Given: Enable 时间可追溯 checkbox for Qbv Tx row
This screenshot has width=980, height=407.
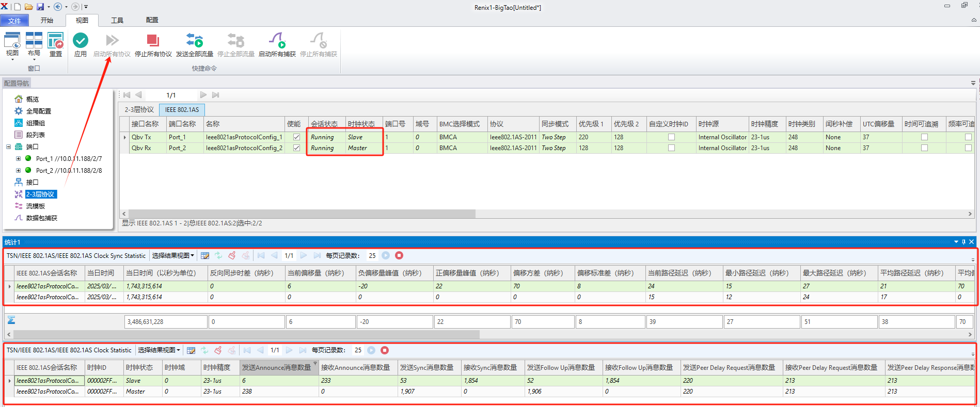Looking at the screenshot, I should coord(924,137).
